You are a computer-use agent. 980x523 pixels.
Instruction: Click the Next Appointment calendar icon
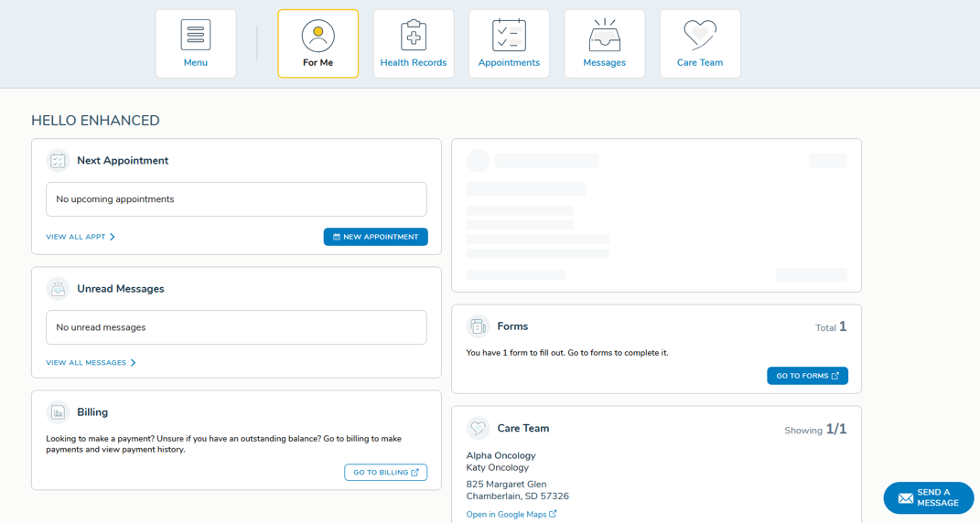click(x=58, y=161)
